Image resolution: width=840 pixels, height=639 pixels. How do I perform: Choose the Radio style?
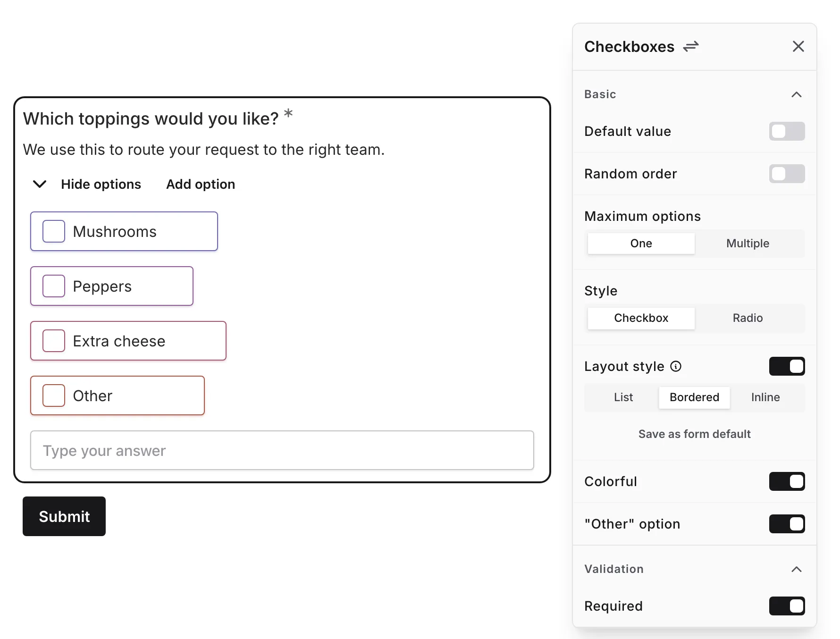[748, 318]
